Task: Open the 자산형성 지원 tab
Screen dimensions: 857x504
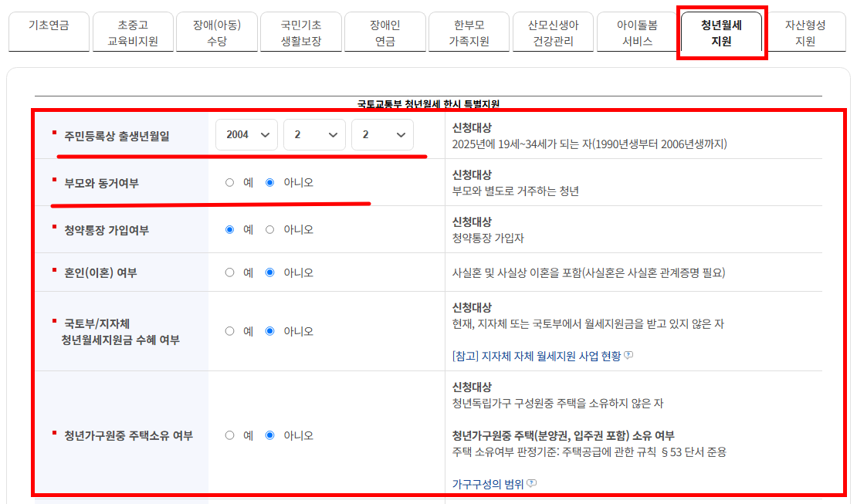Action: click(x=806, y=32)
